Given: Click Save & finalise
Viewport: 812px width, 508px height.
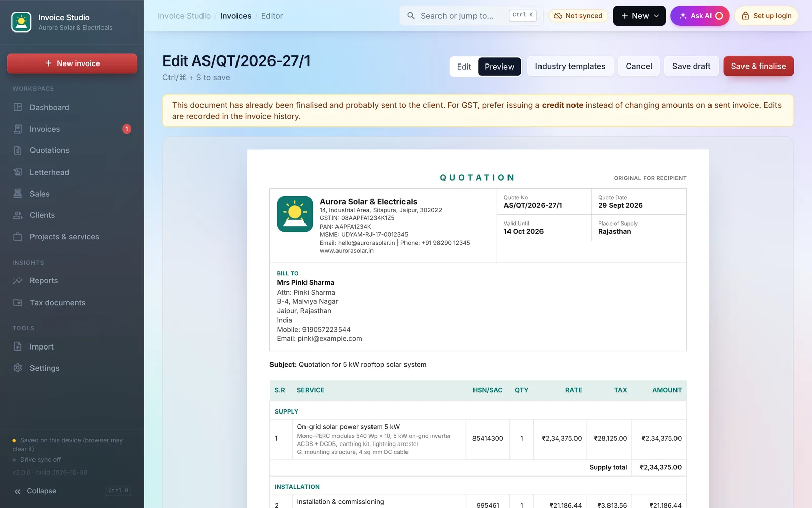Looking at the screenshot, I should click(x=758, y=66).
